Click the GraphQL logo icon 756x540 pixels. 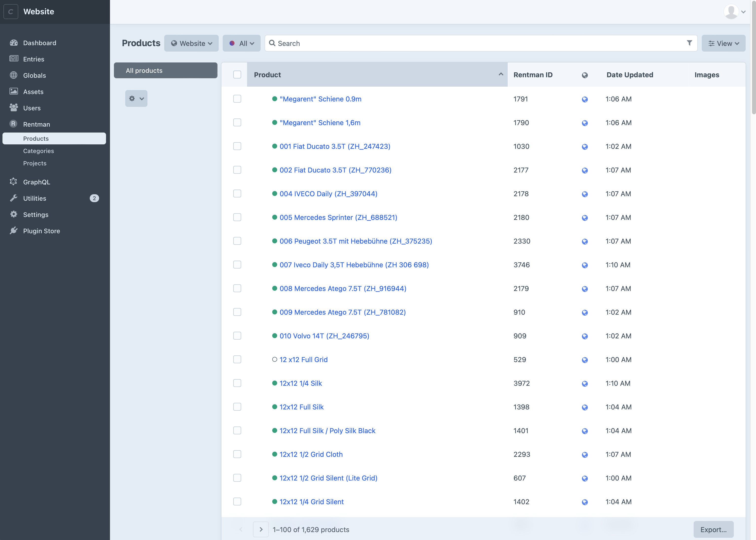pyautogui.click(x=13, y=182)
